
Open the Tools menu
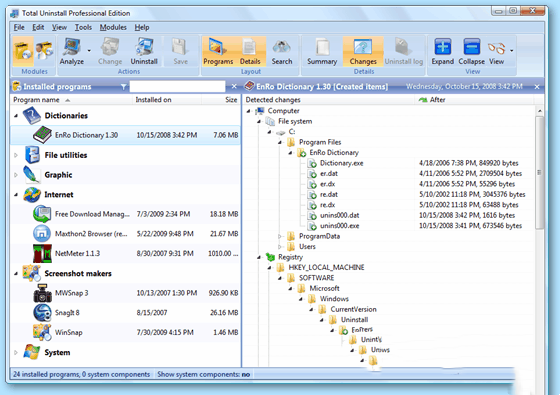tap(83, 27)
